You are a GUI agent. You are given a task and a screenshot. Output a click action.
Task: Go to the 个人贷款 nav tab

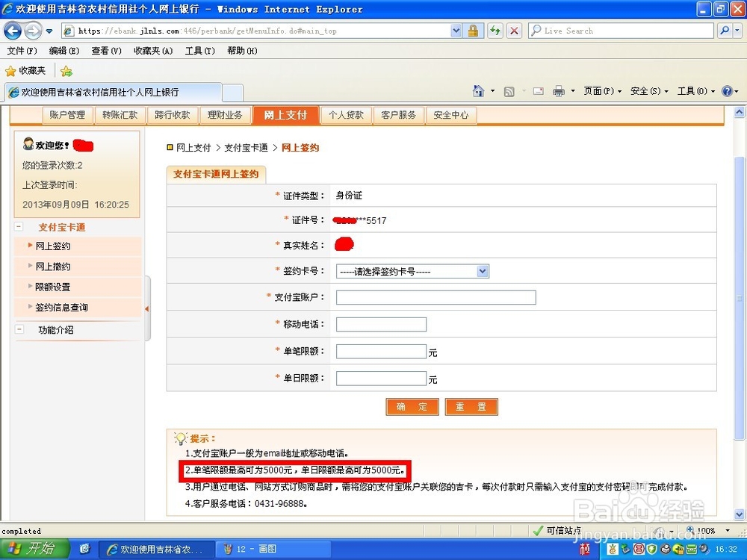coord(346,115)
